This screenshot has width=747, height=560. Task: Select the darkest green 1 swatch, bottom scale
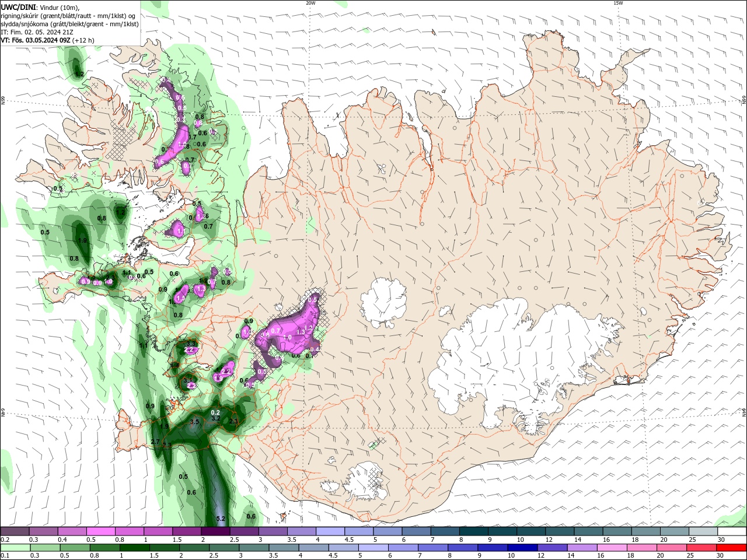[134, 548]
